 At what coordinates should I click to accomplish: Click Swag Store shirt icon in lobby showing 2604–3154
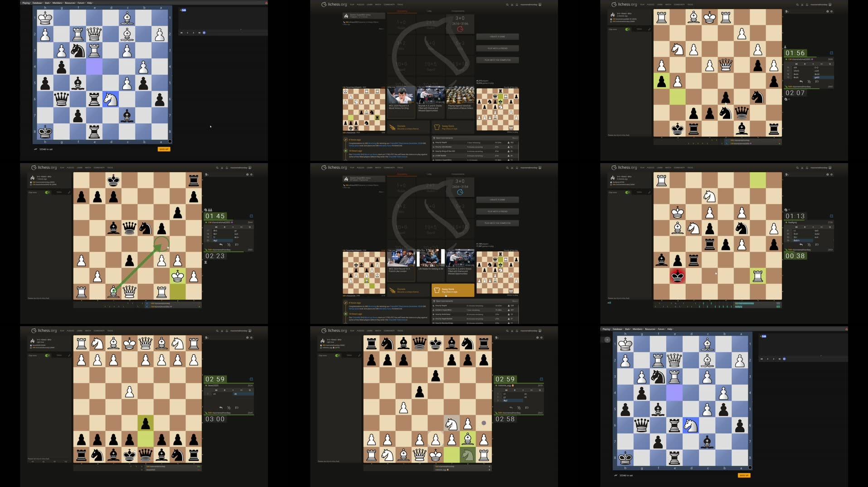point(437,290)
